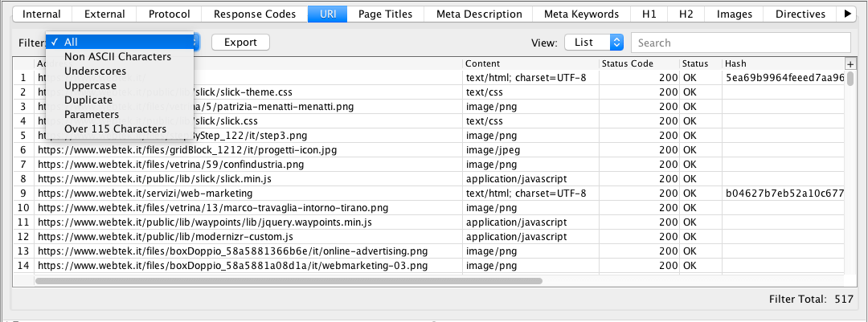Image resolution: width=868 pixels, height=322 pixels.
Task: Sort by Status column header
Action: pos(701,63)
